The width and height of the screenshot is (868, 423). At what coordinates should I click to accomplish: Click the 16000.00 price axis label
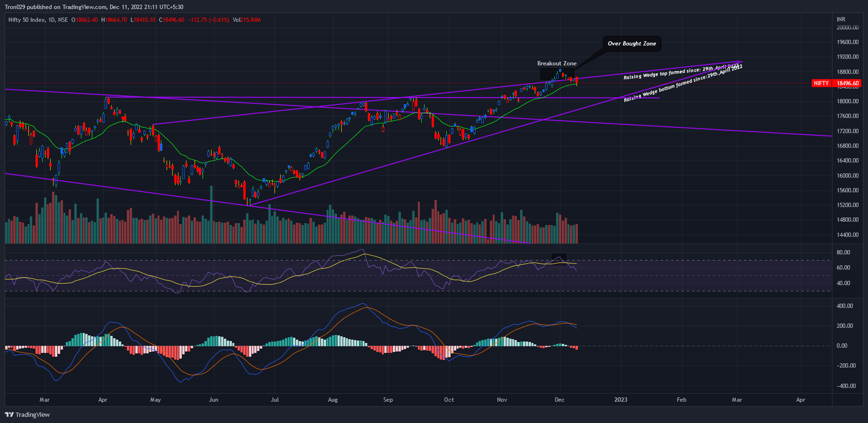click(x=848, y=176)
